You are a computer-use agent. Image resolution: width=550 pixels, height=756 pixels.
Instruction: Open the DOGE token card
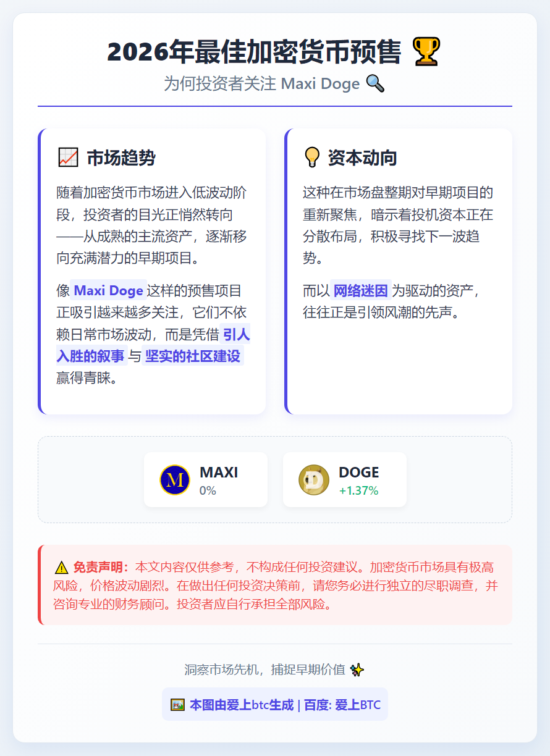click(x=345, y=480)
